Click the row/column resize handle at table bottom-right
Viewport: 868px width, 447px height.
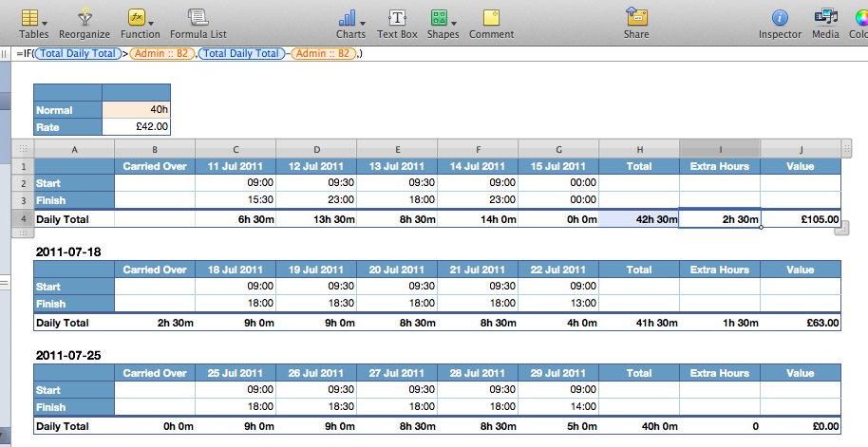pos(841,228)
